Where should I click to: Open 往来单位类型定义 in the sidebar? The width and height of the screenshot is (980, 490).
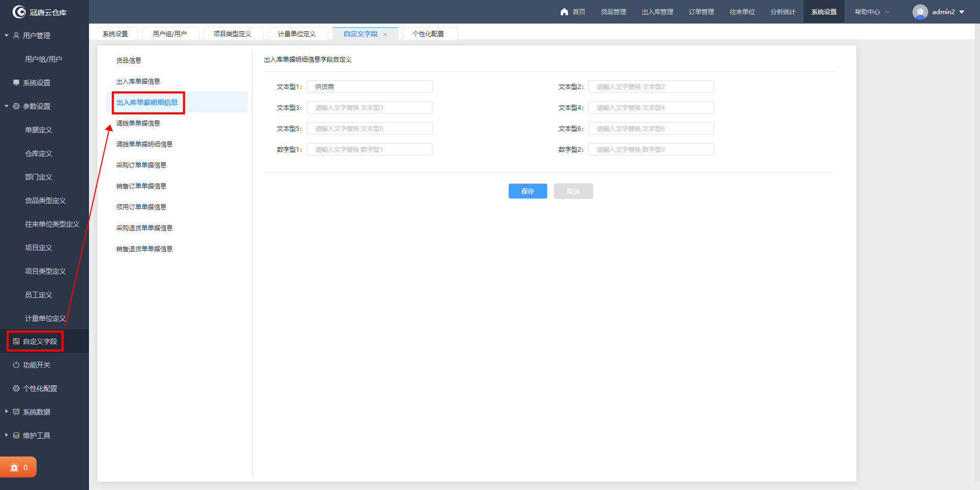point(52,224)
